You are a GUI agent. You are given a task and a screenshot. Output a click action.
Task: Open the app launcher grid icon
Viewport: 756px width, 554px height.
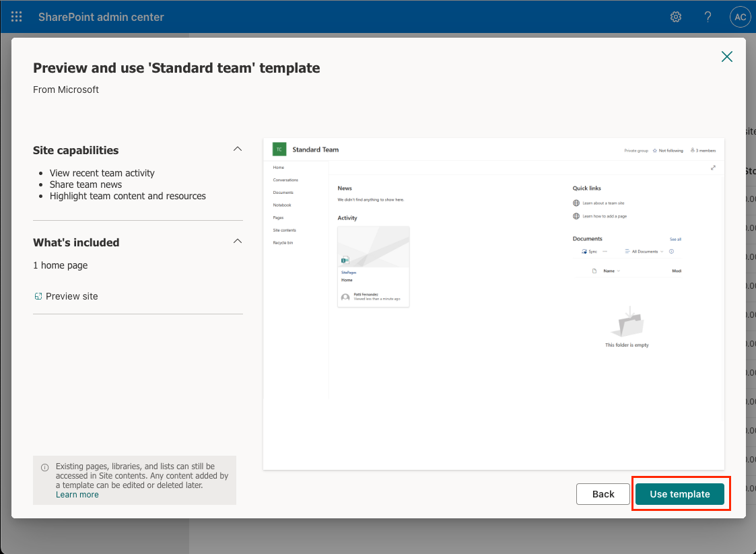(16, 17)
